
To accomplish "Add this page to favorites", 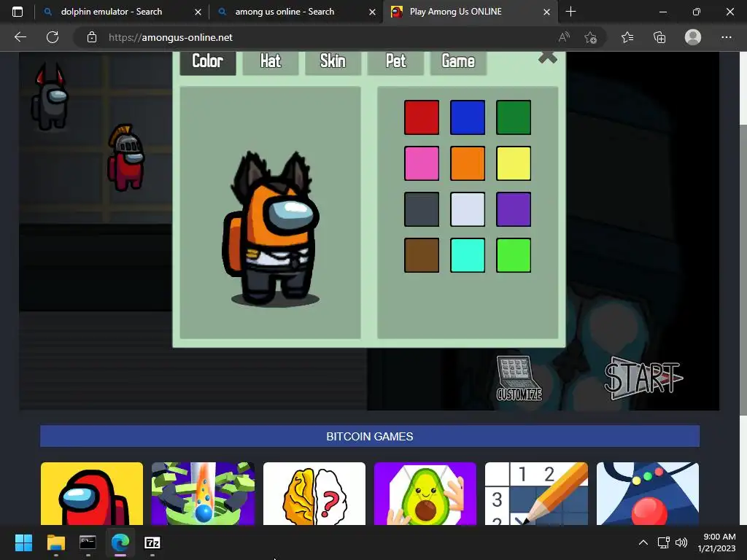I will tap(591, 37).
